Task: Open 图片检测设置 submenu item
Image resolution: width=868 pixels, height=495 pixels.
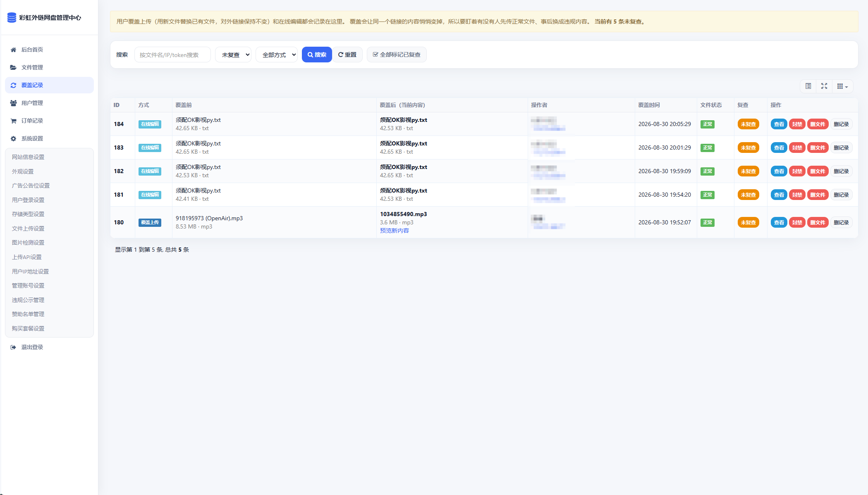Action: point(28,243)
